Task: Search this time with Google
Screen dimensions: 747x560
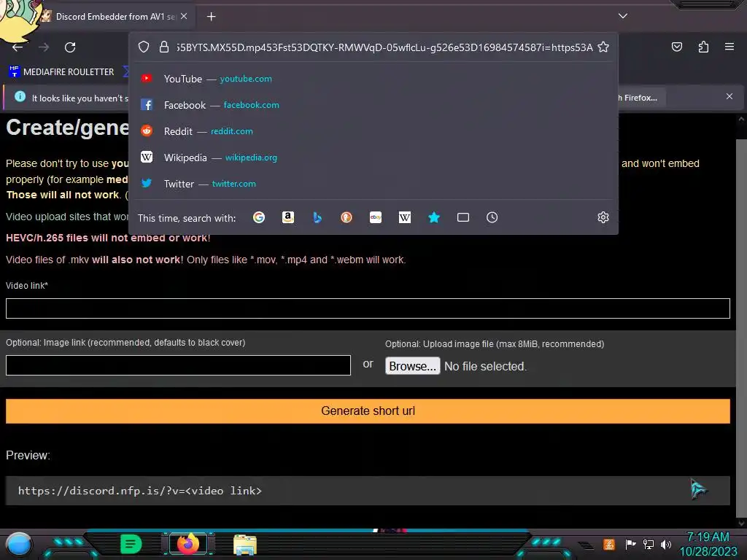Action: pos(259,217)
